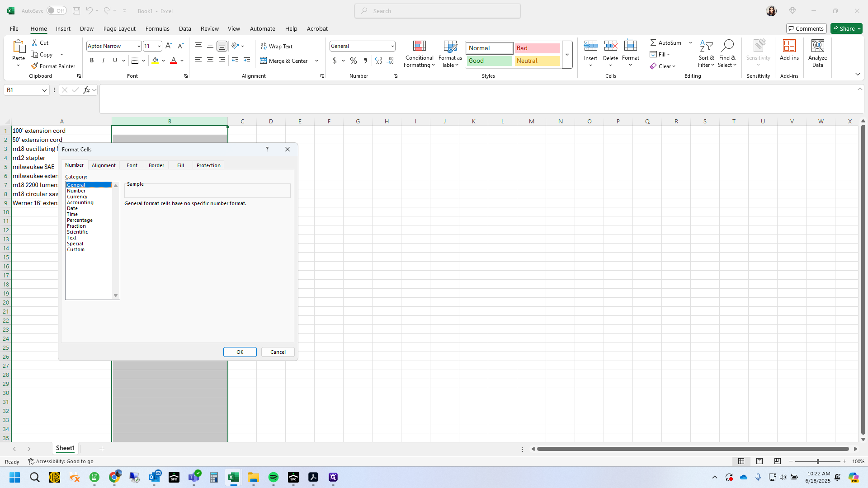Apply the Good cell style

489,61
